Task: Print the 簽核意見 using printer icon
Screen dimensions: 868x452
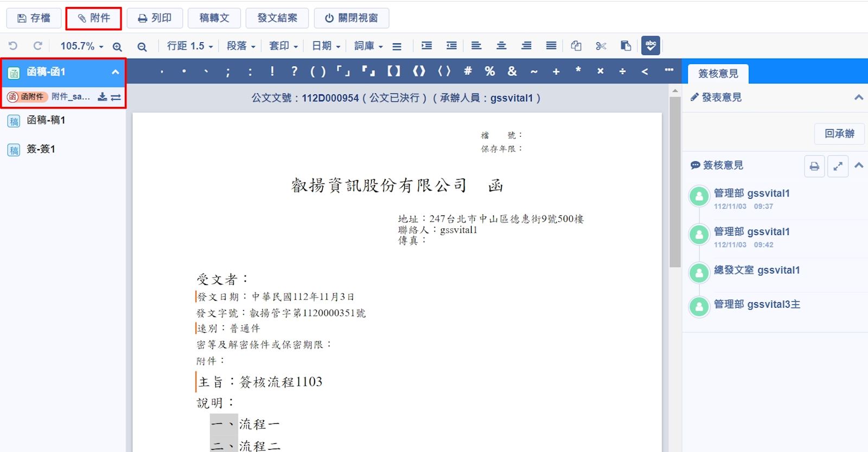Action: (814, 166)
